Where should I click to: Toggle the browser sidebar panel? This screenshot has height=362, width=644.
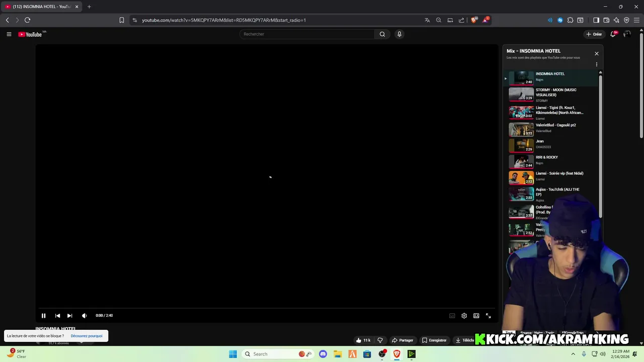point(596,20)
